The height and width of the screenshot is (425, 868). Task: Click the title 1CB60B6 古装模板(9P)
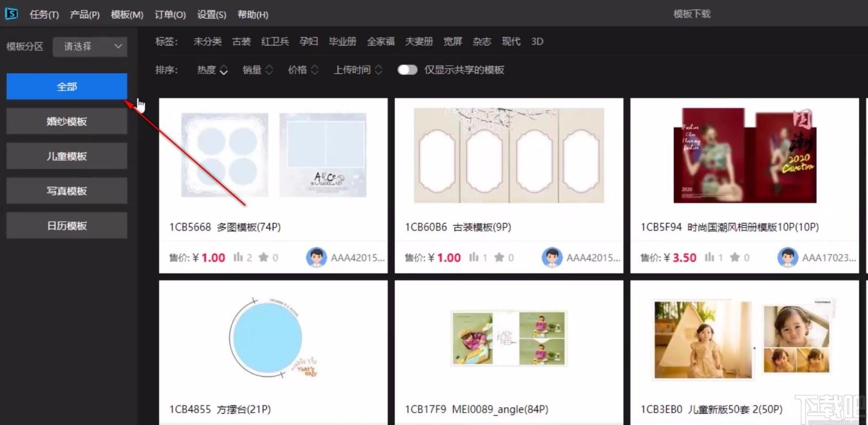click(458, 227)
